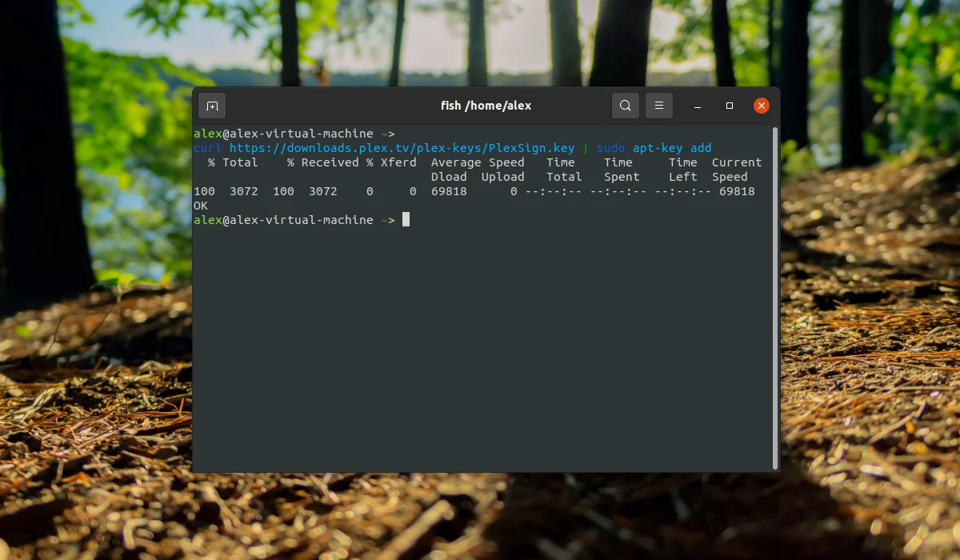Image resolution: width=960 pixels, height=560 pixels.
Task: Click the 'apt-key' text
Action: pyautogui.click(x=658, y=148)
